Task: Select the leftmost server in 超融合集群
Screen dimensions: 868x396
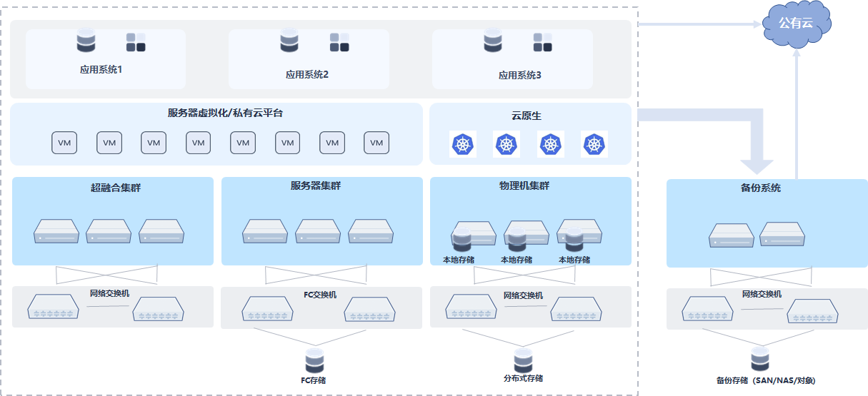Action: (56, 232)
